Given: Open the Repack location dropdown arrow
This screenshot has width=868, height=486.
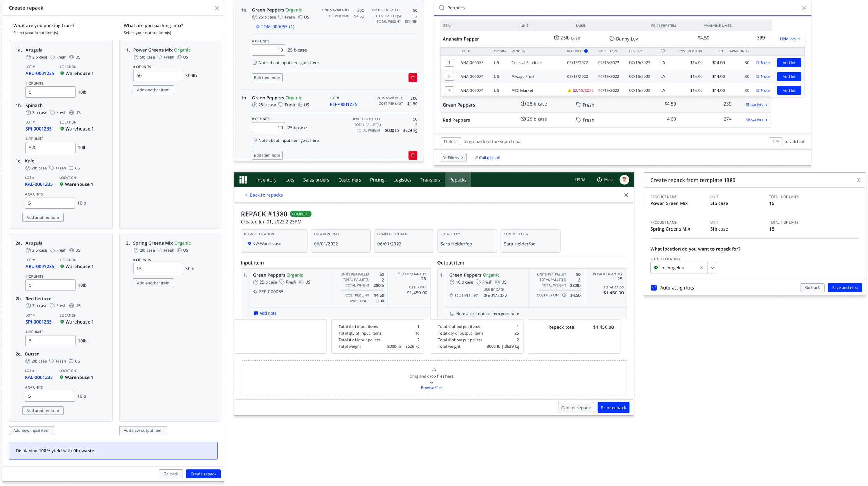Looking at the screenshot, I should (x=712, y=268).
